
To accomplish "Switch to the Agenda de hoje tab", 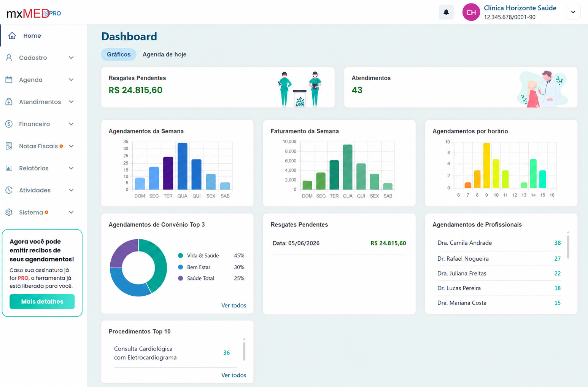I will pyautogui.click(x=164, y=54).
